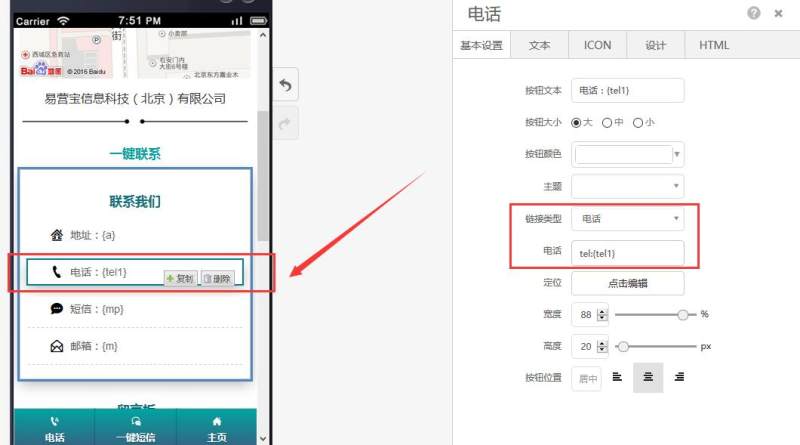Click the 宽度 percentage slider handle
This screenshot has width=800, height=445.
683,315
